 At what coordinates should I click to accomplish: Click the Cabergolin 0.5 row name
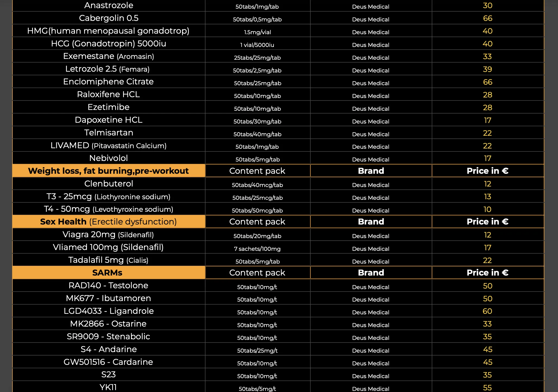pos(109,18)
